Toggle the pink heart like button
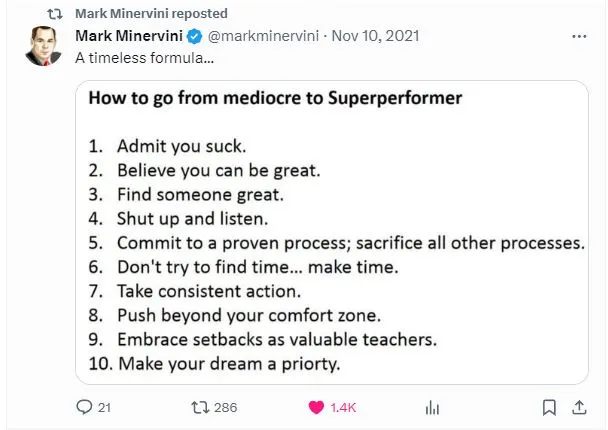The width and height of the screenshot is (608, 430). click(x=316, y=407)
